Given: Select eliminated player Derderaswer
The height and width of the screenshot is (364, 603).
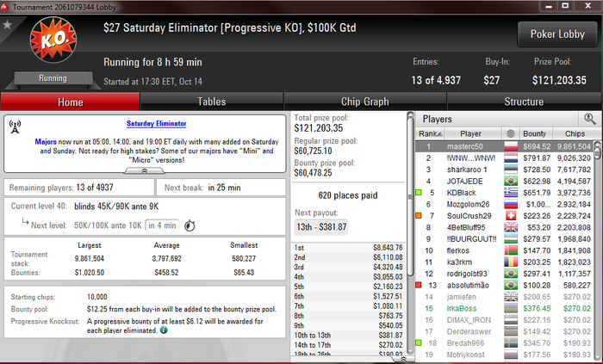Looking at the screenshot, I should tap(505, 331).
